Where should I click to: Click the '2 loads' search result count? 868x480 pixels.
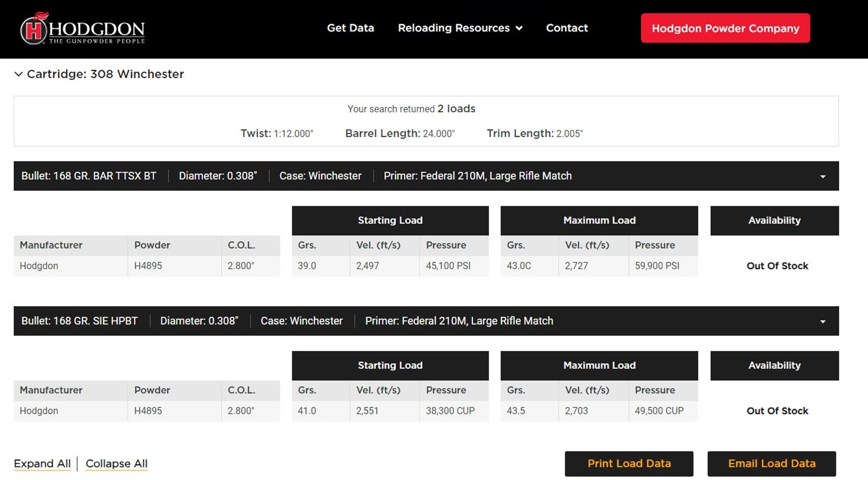(456, 109)
